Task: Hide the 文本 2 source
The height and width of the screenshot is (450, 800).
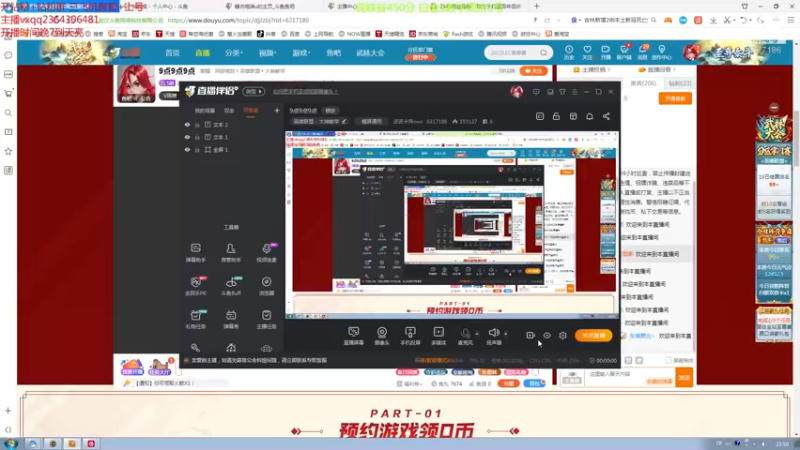Action: pyautogui.click(x=187, y=124)
